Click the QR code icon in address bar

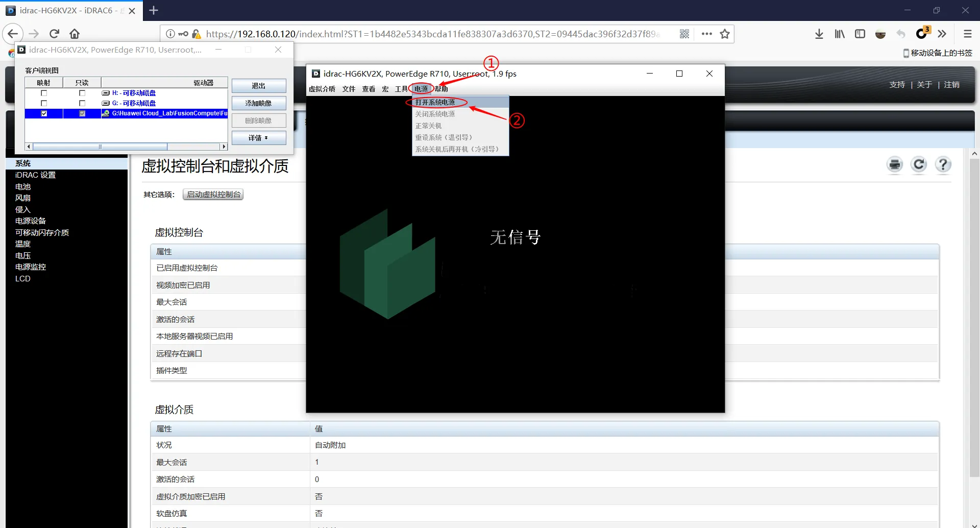[x=684, y=34]
